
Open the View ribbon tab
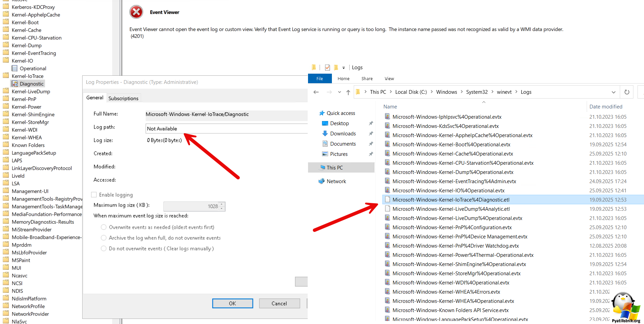coord(389,78)
